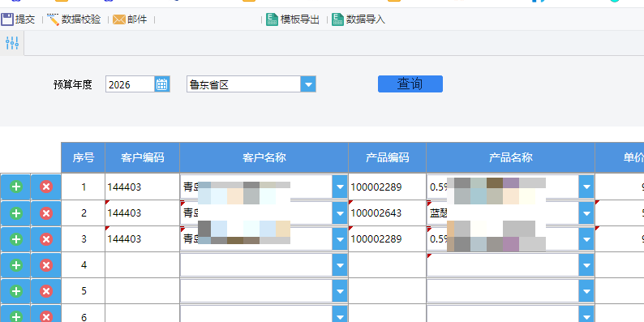Delete row 6
Image resolution: width=644 pixels, height=322 pixels.
pyautogui.click(x=46, y=316)
